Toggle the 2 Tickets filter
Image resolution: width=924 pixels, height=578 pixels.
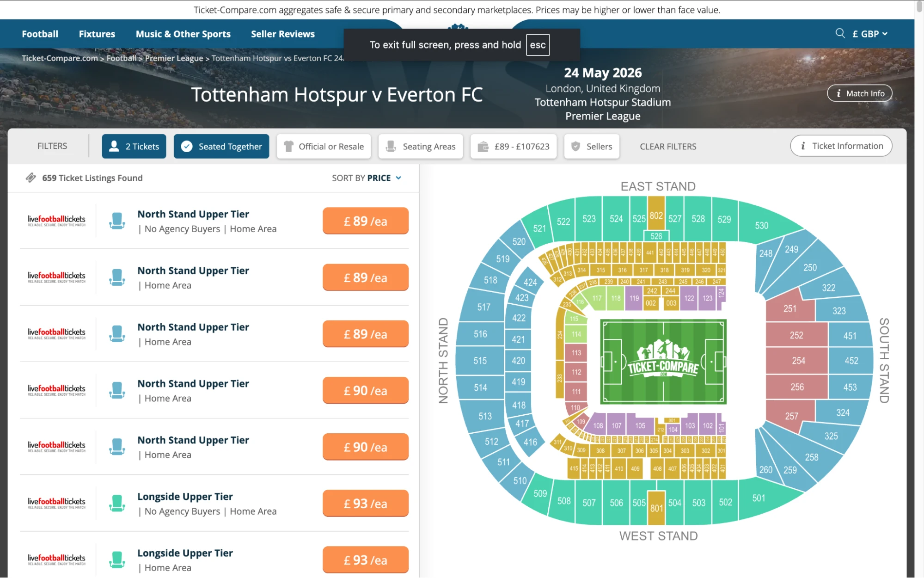134,146
